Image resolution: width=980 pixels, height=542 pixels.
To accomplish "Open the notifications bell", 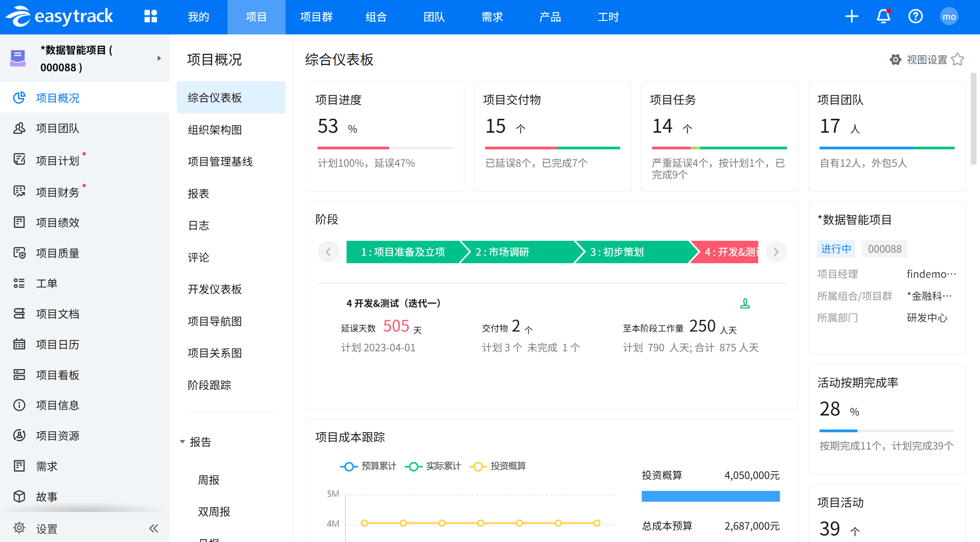I will (884, 17).
